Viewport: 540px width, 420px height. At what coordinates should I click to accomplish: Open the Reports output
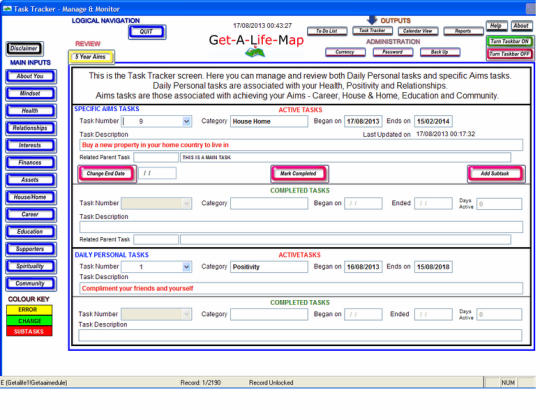tap(464, 31)
